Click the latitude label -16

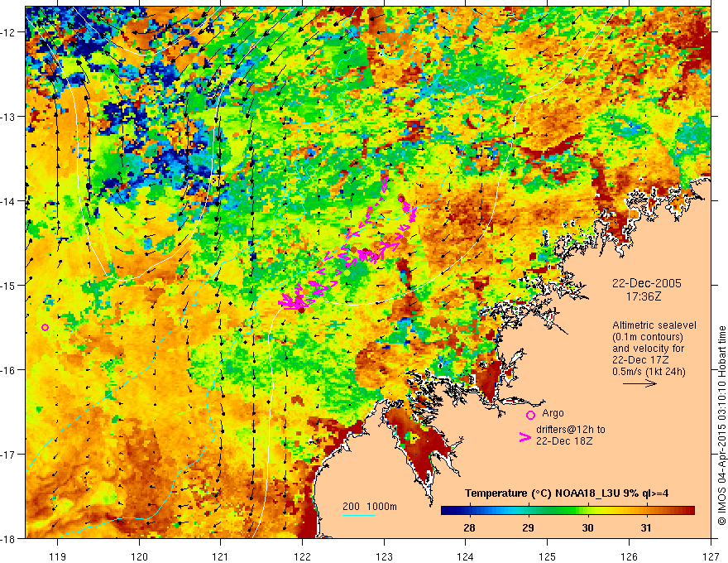click(x=9, y=370)
